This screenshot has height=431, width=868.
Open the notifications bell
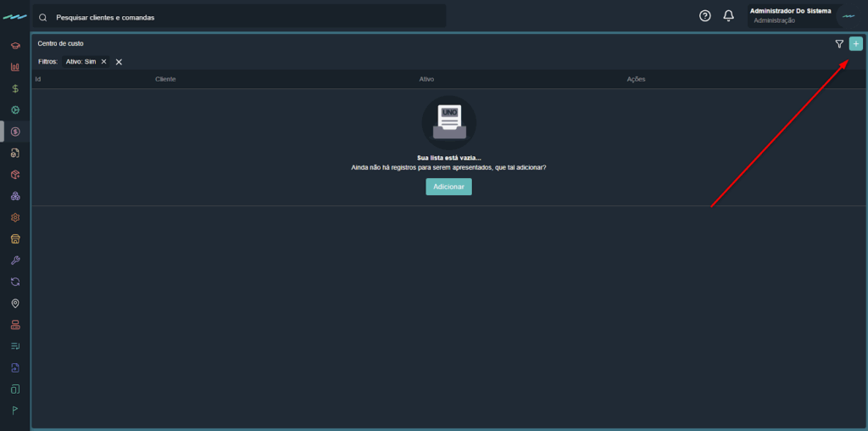click(x=728, y=16)
